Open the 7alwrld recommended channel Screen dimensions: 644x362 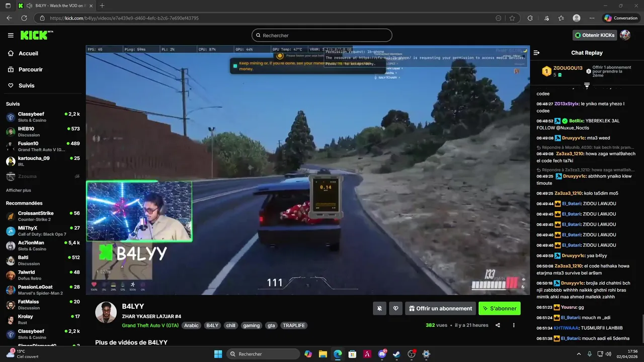click(43, 275)
